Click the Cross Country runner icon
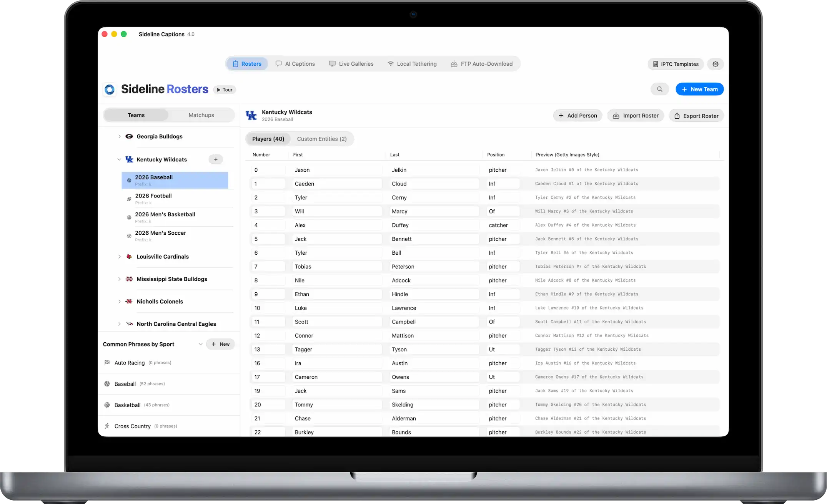The width and height of the screenshot is (827, 504). (107, 426)
